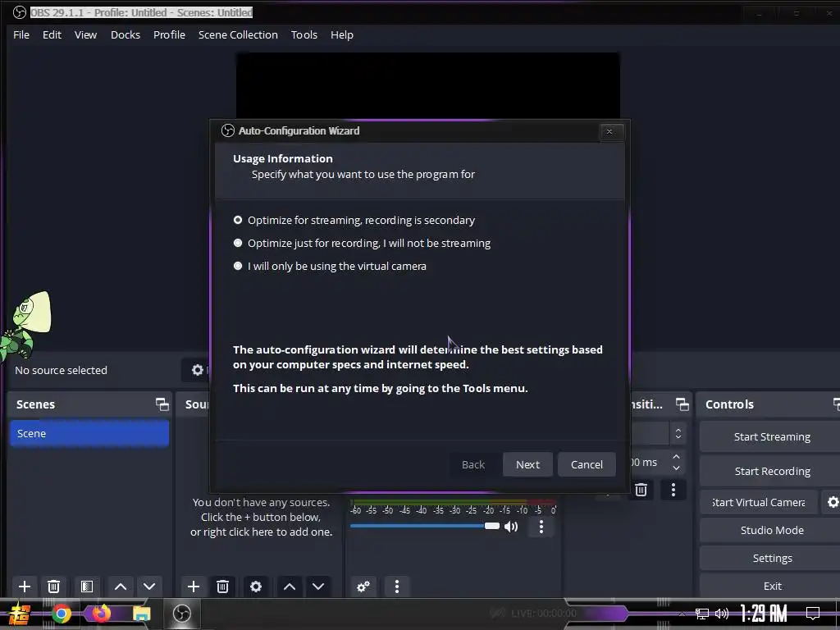Move scene up with Scenes up arrow
Screen dimensions: 840x630
(x=121, y=586)
